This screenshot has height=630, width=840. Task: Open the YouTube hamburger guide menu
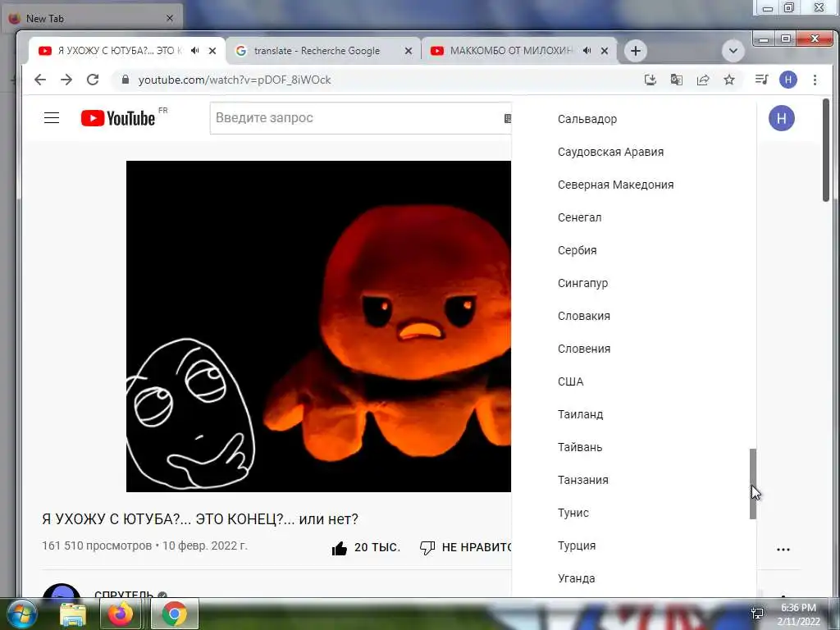(x=52, y=118)
